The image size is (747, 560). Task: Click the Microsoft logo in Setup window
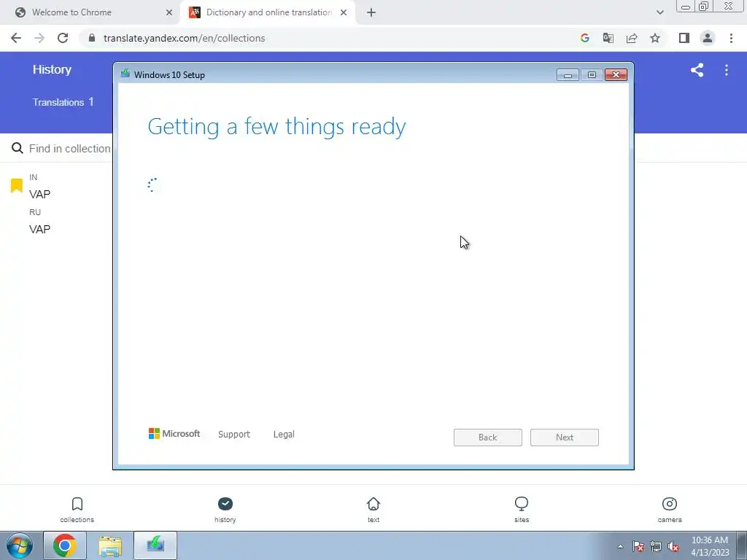point(174,433)
